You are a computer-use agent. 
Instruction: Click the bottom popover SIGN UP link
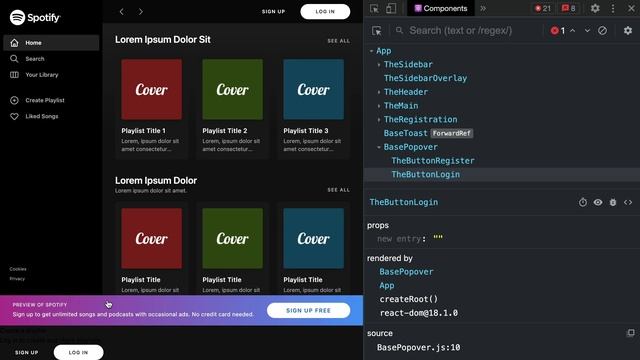point(27,352)
